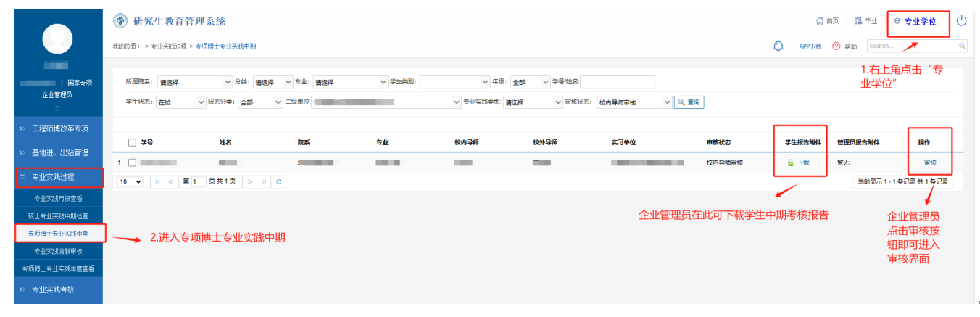Jump to the last page of records
Screen dimensions: 980x317
[x=264, y=181]
